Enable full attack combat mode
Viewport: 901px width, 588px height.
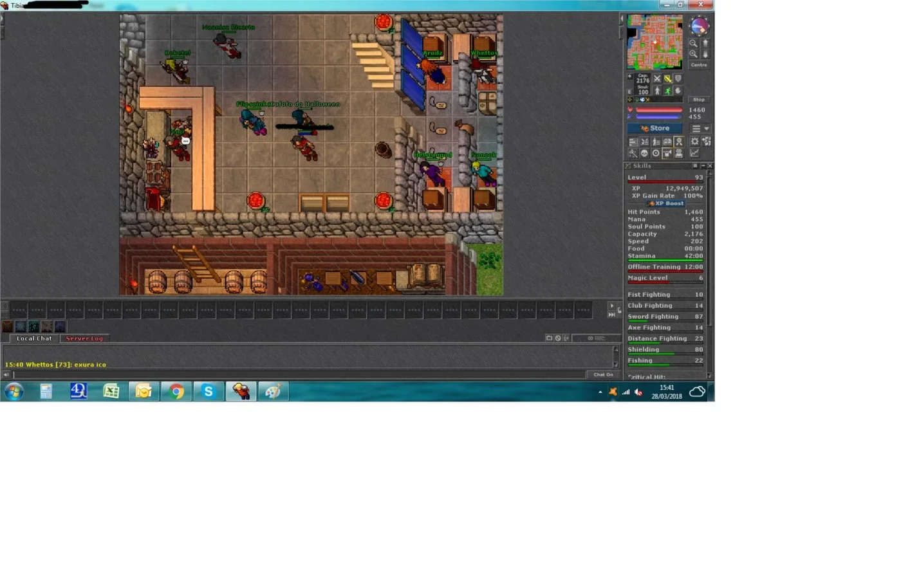coord(657,78)
